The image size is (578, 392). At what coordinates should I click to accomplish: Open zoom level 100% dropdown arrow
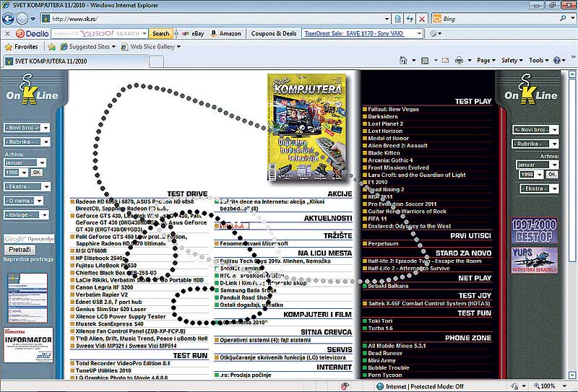point(564,386)
